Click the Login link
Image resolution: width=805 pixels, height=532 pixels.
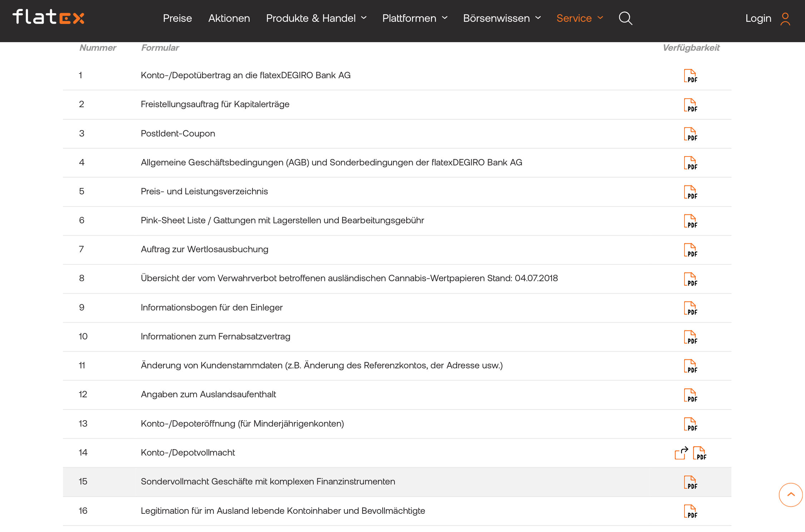758,18
